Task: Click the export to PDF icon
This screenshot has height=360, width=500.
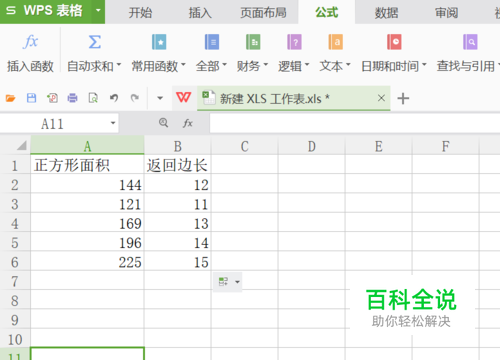Action: point(52,98)
